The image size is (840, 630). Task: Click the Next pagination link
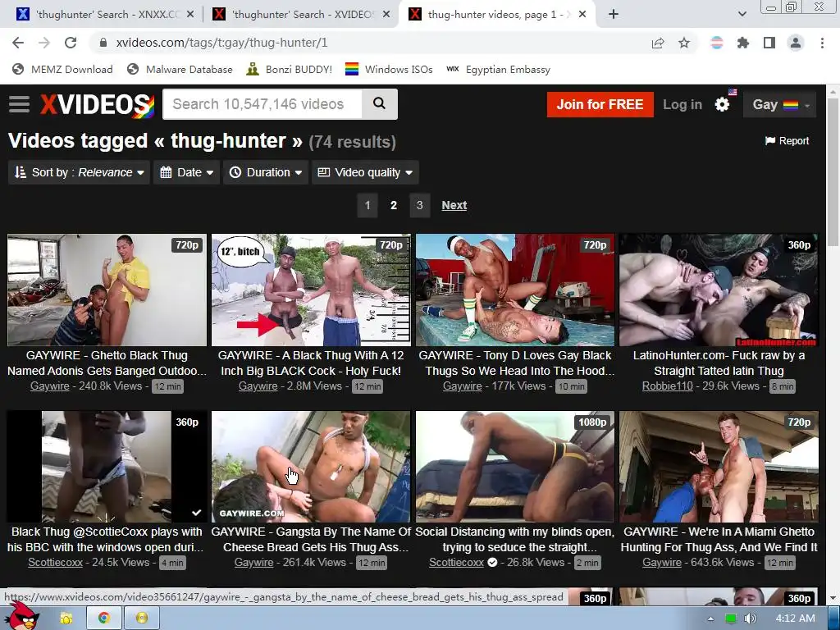454,205
